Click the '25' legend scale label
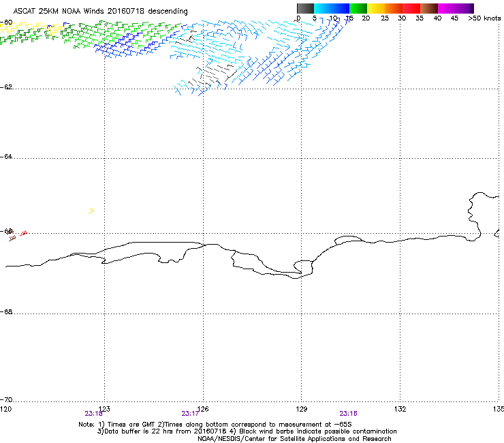The width and height of the screenshot is (504, 443). tap(385, 18)
